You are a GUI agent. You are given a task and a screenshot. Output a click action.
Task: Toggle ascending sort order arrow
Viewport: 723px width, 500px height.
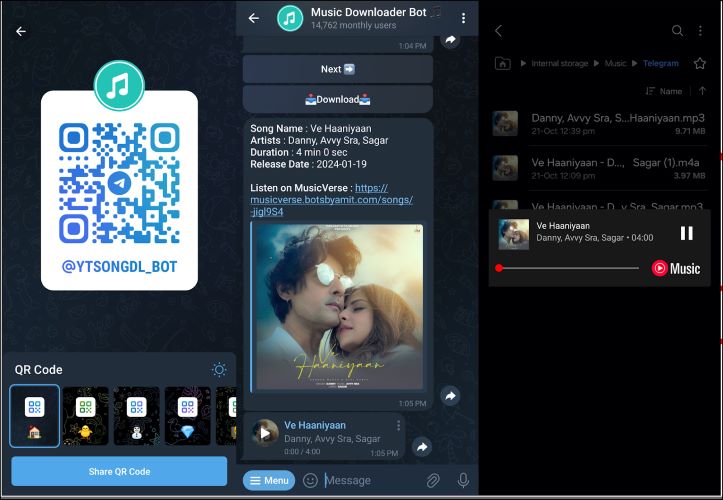click(x=702, y=91)
